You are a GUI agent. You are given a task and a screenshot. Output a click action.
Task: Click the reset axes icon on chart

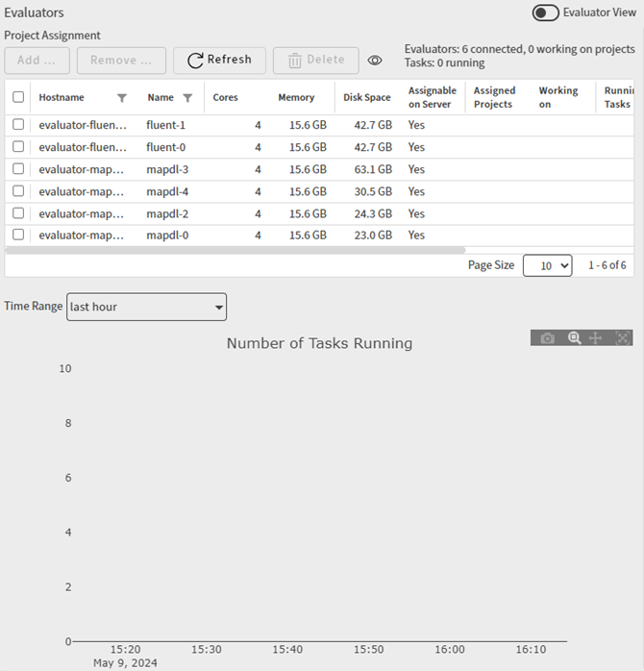[622, 338]
